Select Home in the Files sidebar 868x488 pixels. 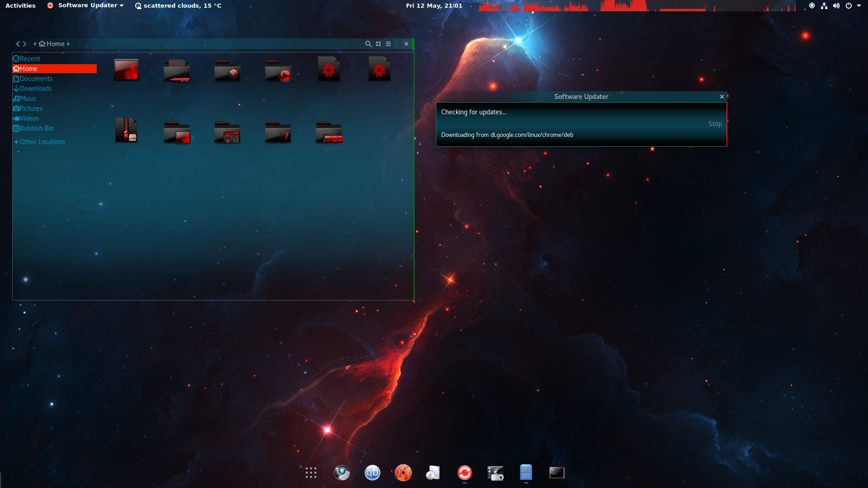(54, 69)
